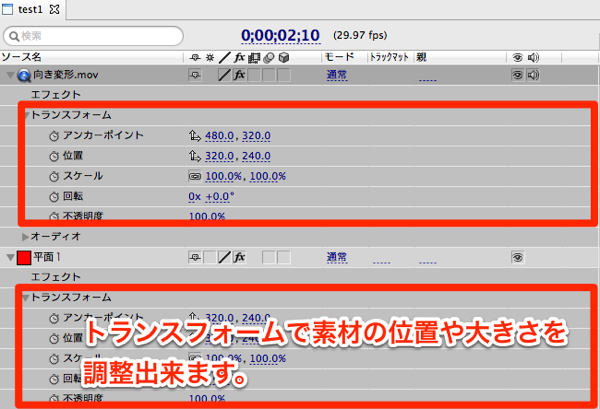Click the motion blur header icon

pyautogui.click(x=269, y=57)
